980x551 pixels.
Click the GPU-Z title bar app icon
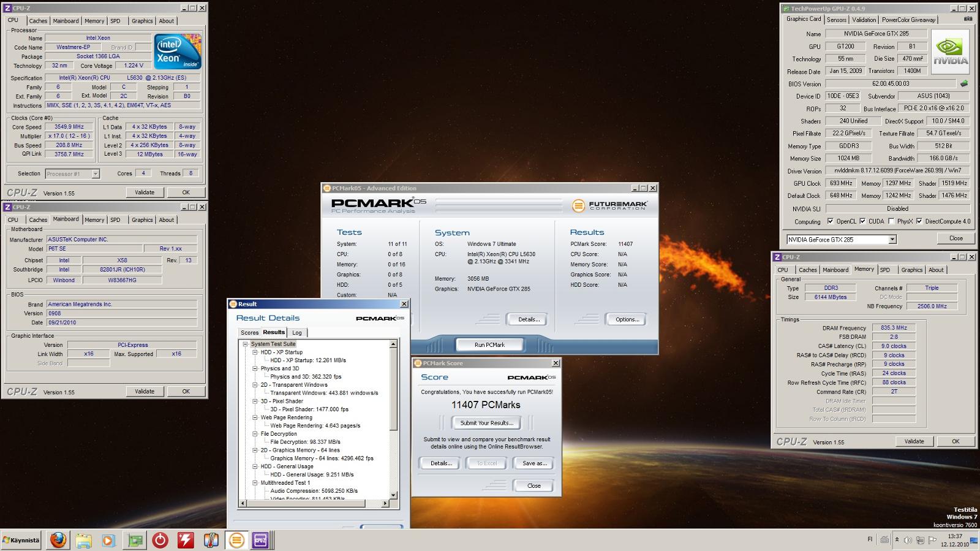785,9
